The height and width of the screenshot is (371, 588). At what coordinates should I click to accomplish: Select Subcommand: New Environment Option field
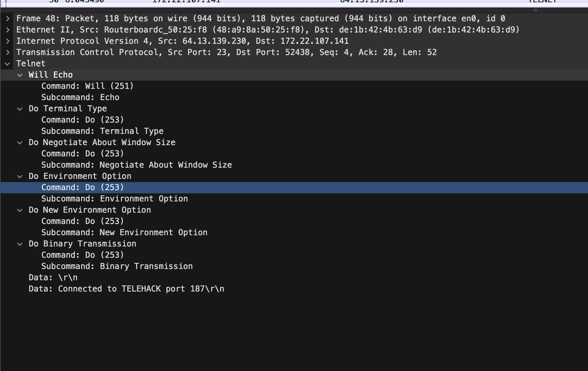coord(124,232)
